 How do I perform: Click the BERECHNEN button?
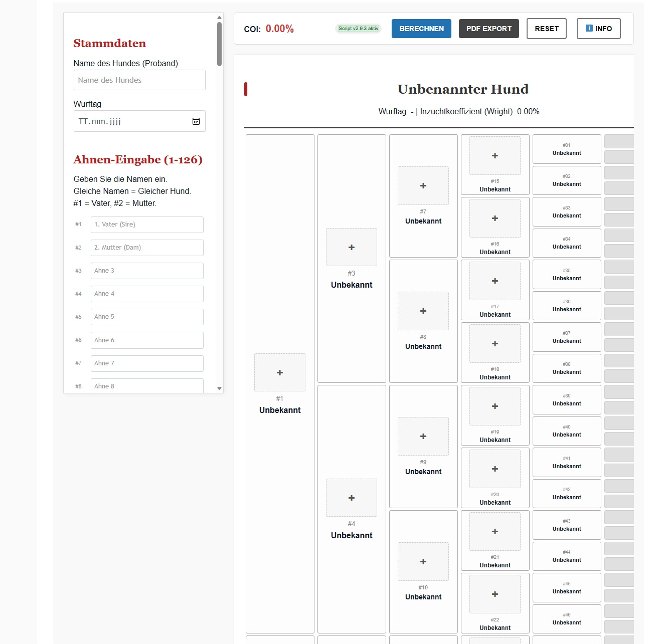tap(421, 29)
